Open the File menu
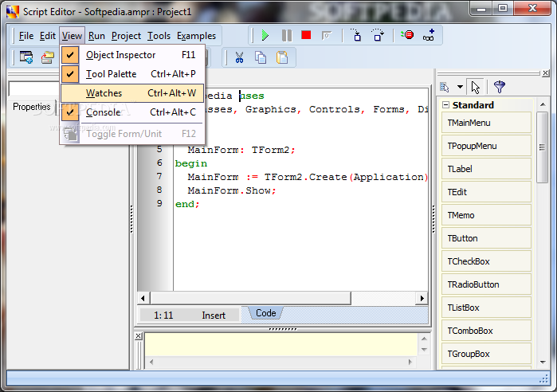The image size is (557, 392). pyautogui.click(x=26, y=36)
